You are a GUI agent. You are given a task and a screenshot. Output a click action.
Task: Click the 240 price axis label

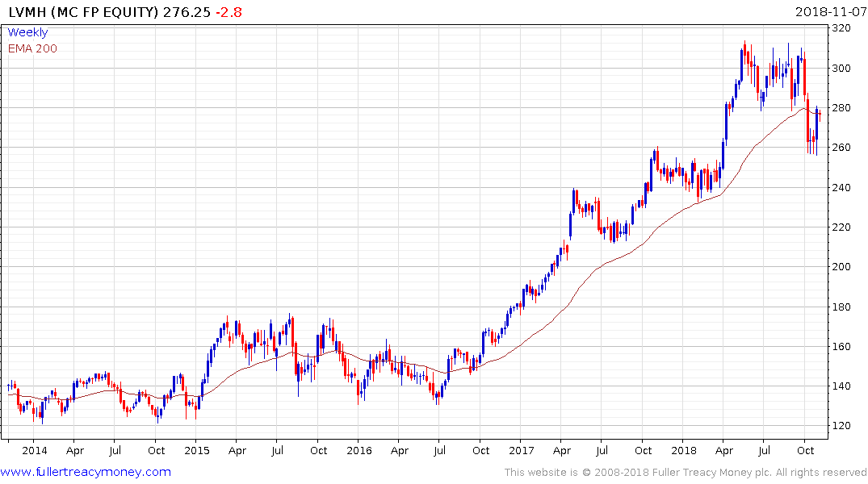pyautogui.click(x=841, y=187)
